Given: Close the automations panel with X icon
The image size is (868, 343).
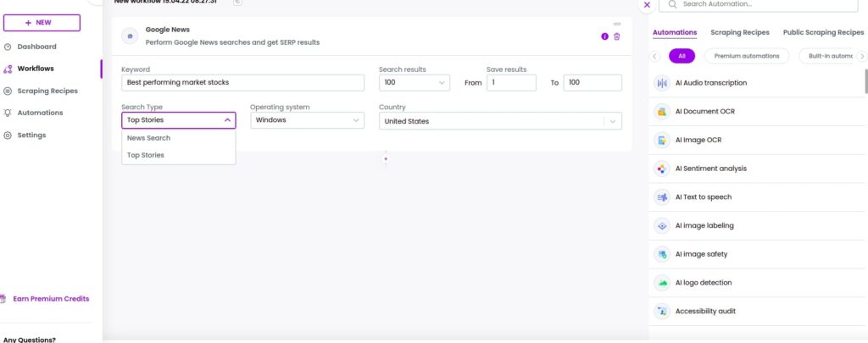Looking at the screenshot, I should 647,5.
